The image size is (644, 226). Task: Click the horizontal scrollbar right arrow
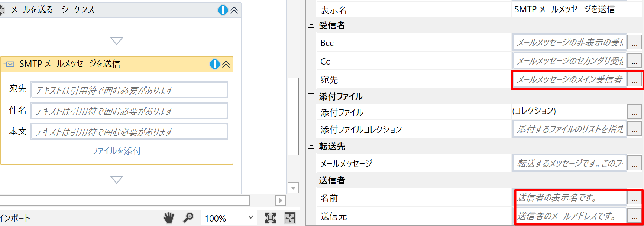pos(281,200)
